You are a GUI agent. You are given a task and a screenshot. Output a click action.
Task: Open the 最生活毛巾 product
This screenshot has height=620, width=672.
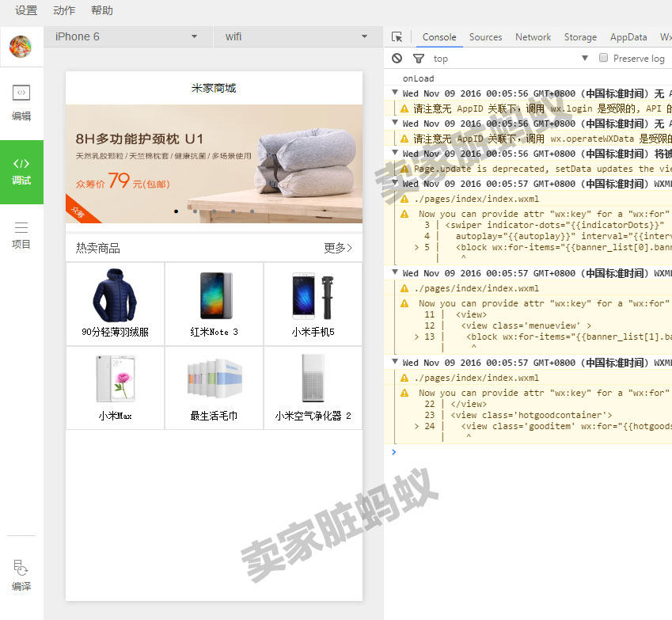(214, 388)
